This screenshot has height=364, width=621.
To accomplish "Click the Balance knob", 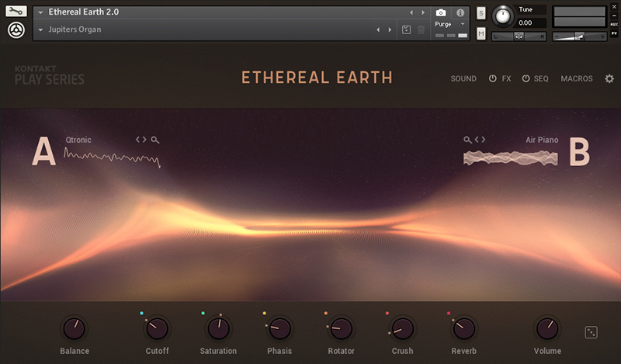I will 74,328.
